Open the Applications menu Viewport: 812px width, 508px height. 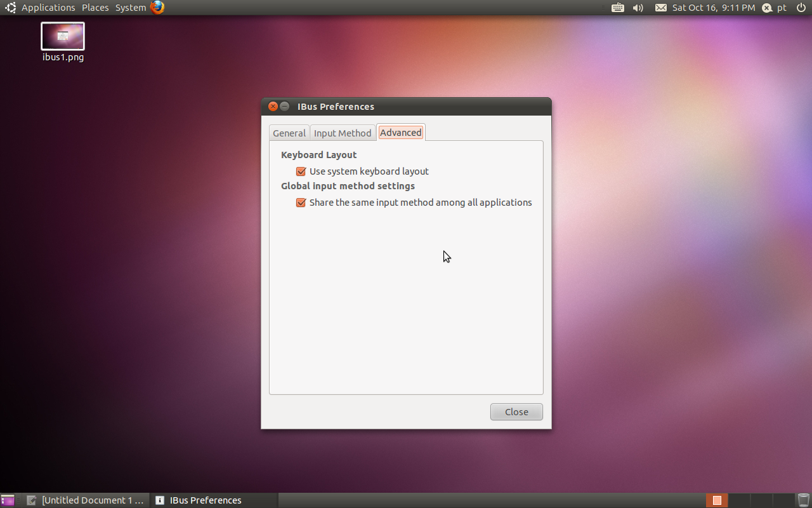click(48, 8)
